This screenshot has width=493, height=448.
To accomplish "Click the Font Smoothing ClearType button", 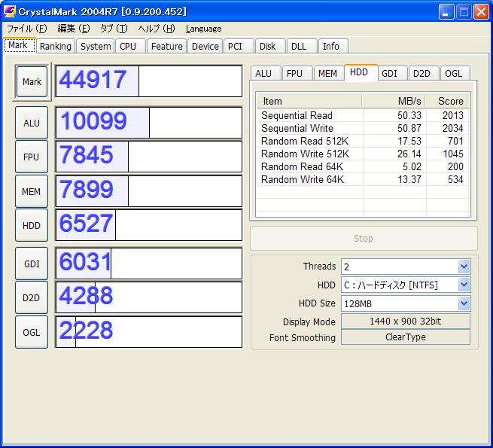I will [406, 337].
